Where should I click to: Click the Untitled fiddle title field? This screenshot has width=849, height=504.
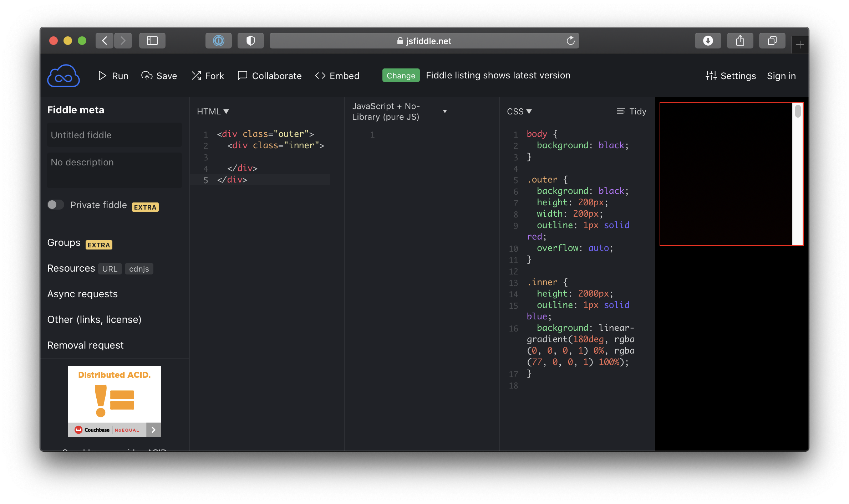114,135
